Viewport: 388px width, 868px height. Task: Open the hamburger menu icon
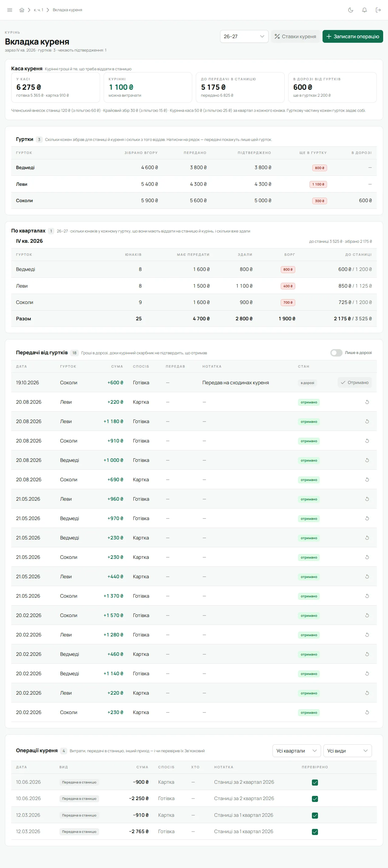(10, 10)
